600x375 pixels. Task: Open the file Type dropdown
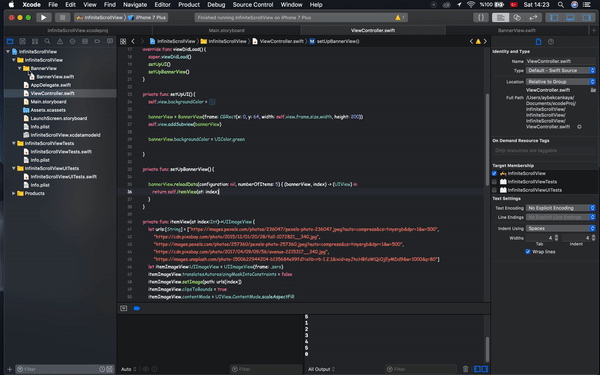(561, 70)
